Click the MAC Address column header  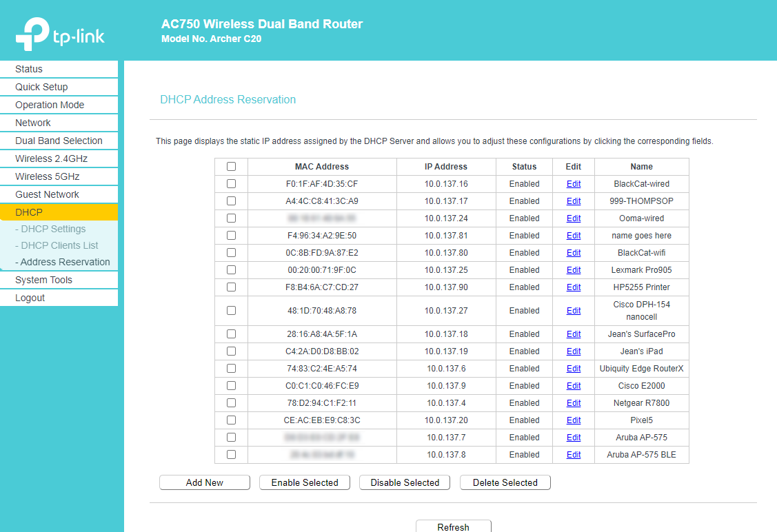pos(322,167)
